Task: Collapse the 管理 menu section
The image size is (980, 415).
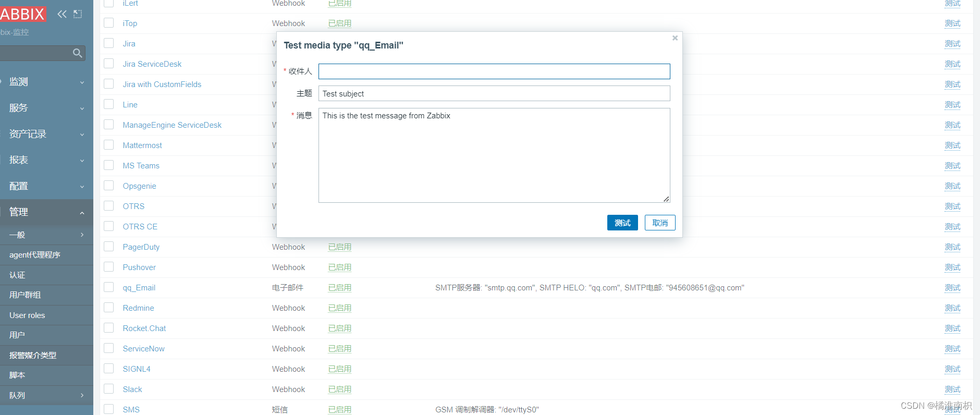Action: (46, 212)
